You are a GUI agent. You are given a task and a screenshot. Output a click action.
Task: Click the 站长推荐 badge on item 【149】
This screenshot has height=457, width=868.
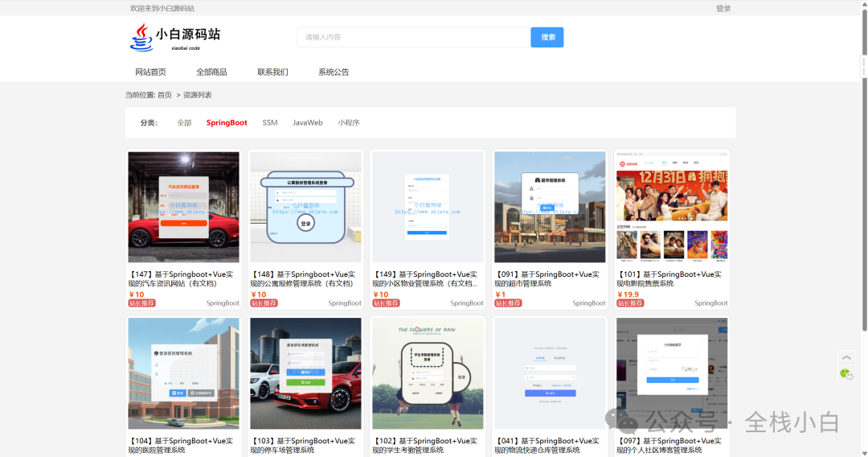(386, 303)
